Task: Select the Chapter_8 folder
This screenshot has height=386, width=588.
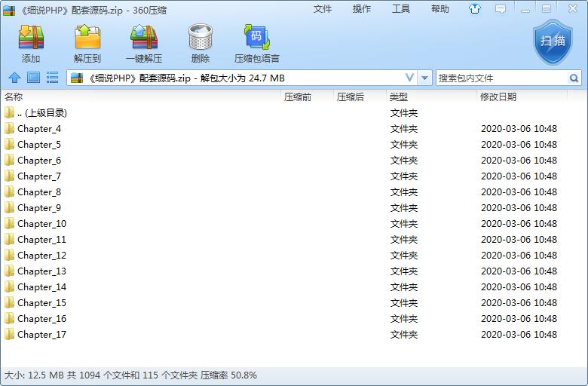Action: pyautogui.click(x=285, y=191)
